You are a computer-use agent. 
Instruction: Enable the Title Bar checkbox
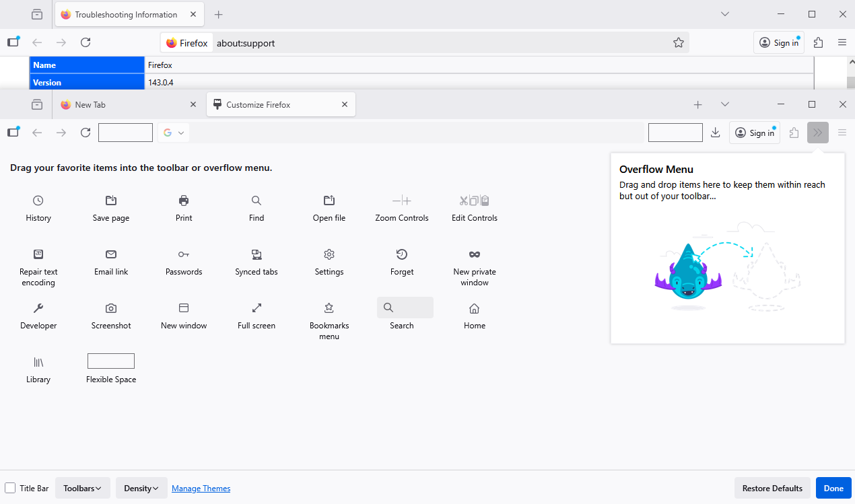[x=11, y=488]
